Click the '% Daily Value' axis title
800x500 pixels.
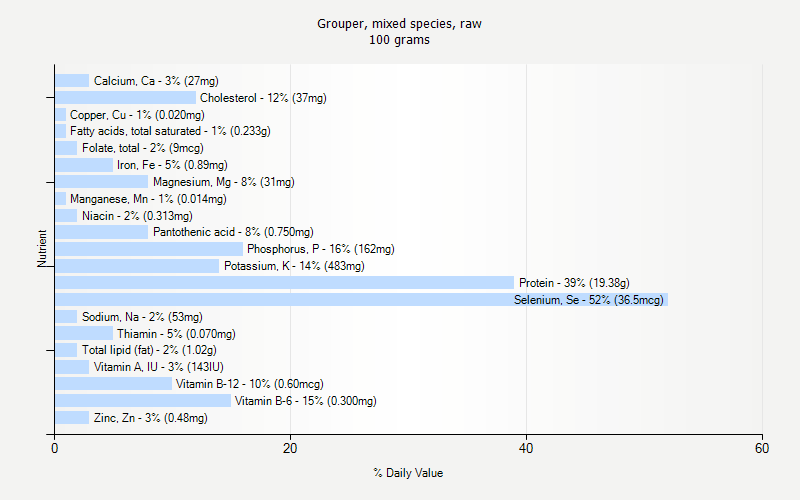click(x=408, y=473)
